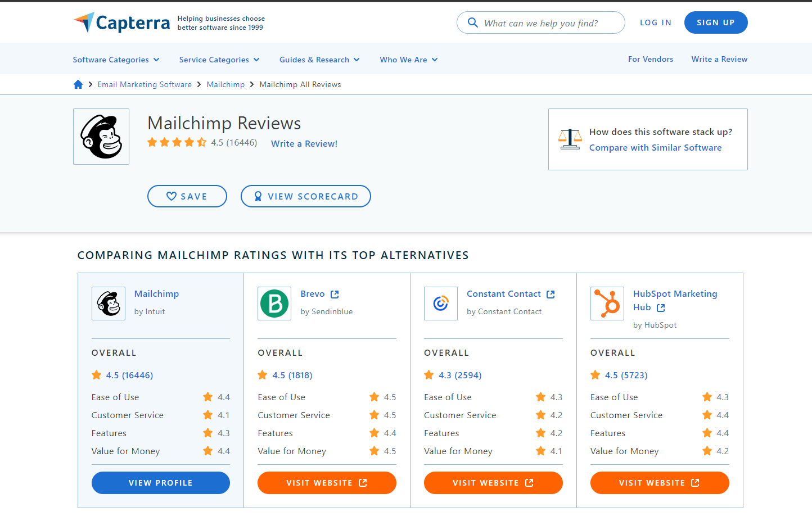This screenshot has width=812, height=516.
Task: Open Brevo external link icon
Action: [335, 294]
